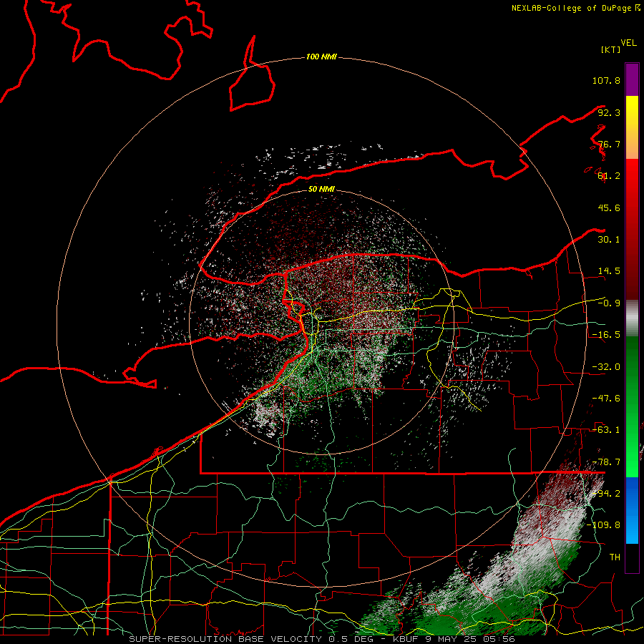Click the -0.9 velocity scale value
This screenshot has width=644, height=644.
point(609,303)
